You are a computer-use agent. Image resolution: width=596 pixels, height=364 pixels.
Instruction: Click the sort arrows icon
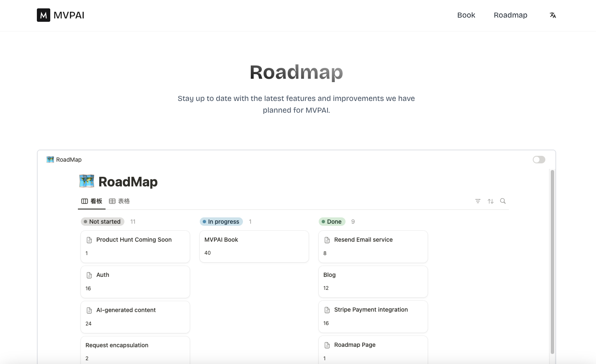point(490,201)
